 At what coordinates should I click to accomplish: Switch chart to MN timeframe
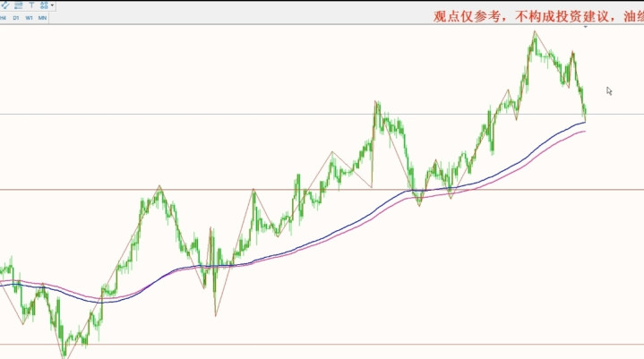[42, 18]
